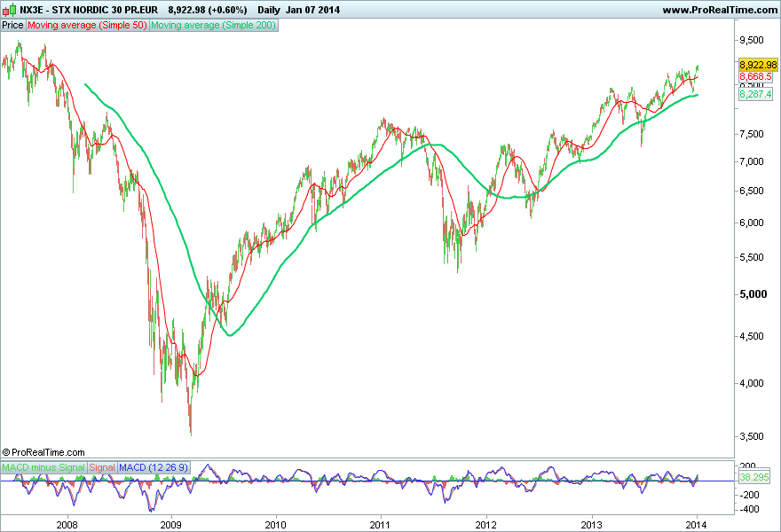Click the Jan 07 2014 date label
This screenshot has height=532, width=781.
click(312, 10)
